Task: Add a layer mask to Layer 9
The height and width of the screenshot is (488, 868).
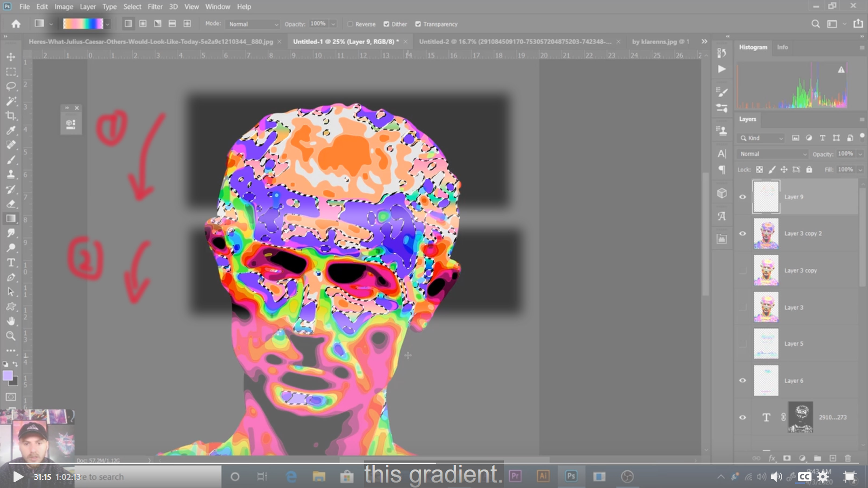Action: [x=787, y=458]
